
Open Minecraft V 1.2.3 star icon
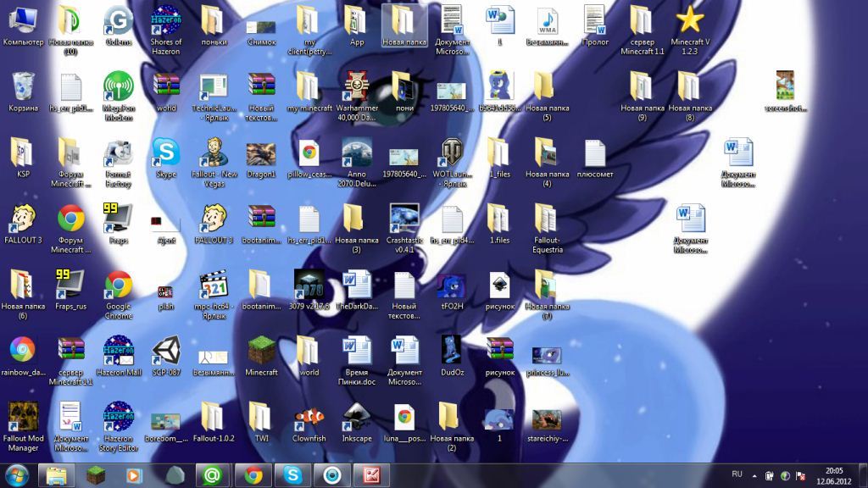click(x=690, y=21)
